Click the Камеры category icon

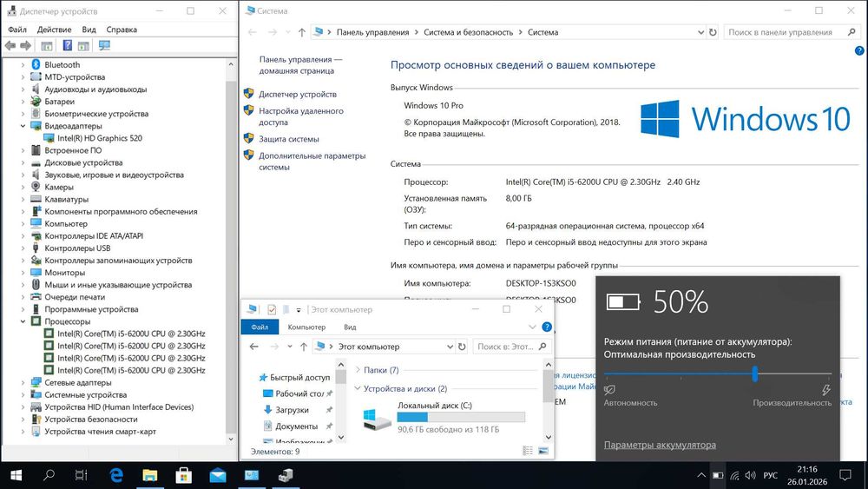[36, 187]
